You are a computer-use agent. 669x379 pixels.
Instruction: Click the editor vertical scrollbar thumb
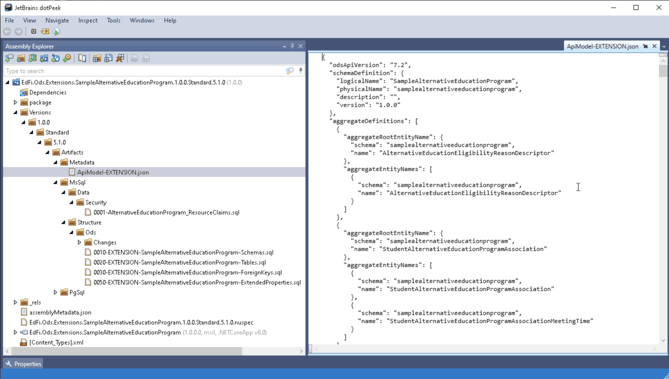(x=663, y=70)
